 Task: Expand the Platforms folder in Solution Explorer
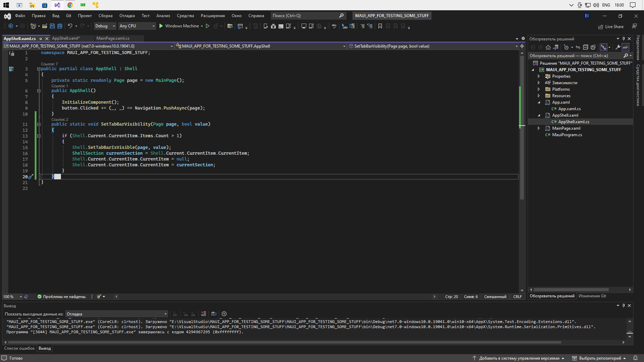(539, 89)
